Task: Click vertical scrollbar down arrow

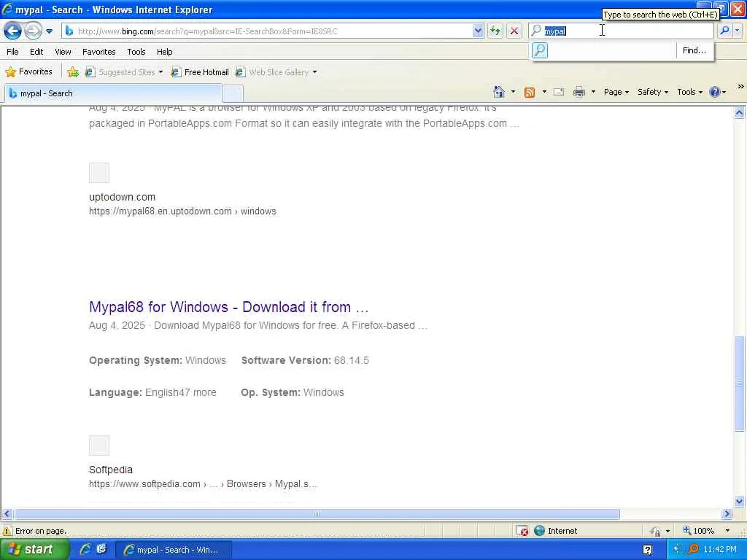Action: pos(740,501)
